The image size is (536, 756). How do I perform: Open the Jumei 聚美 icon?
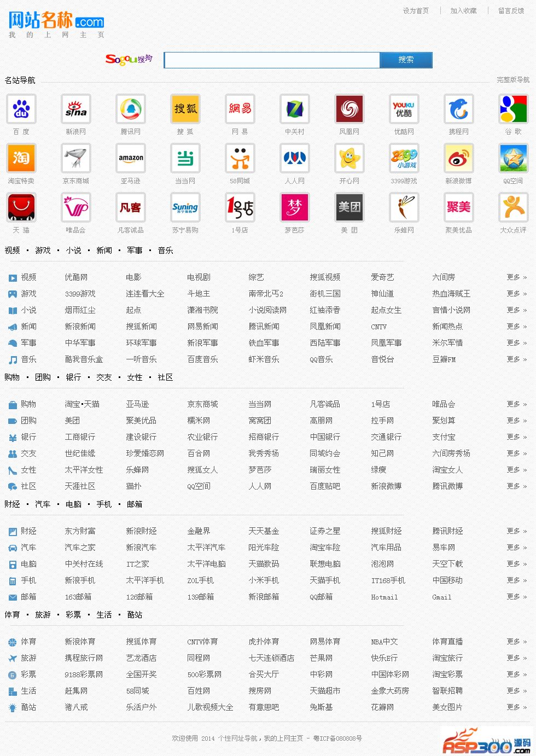click(x=459, y=207)
